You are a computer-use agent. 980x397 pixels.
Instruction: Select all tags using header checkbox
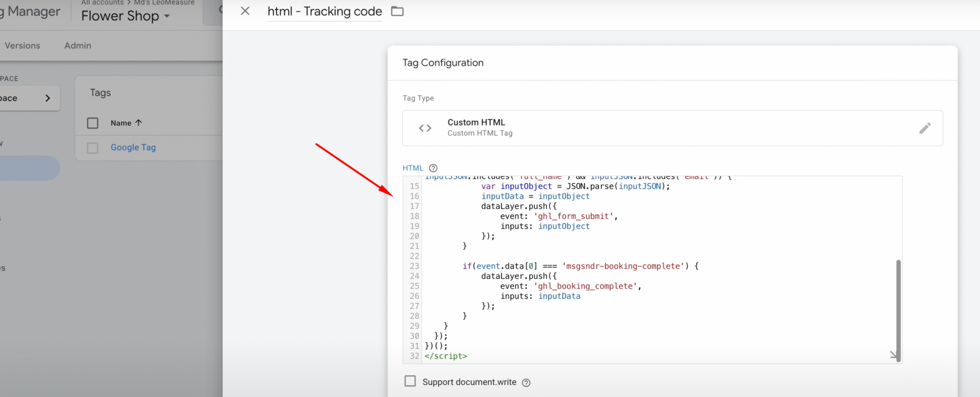pos(93,123)
